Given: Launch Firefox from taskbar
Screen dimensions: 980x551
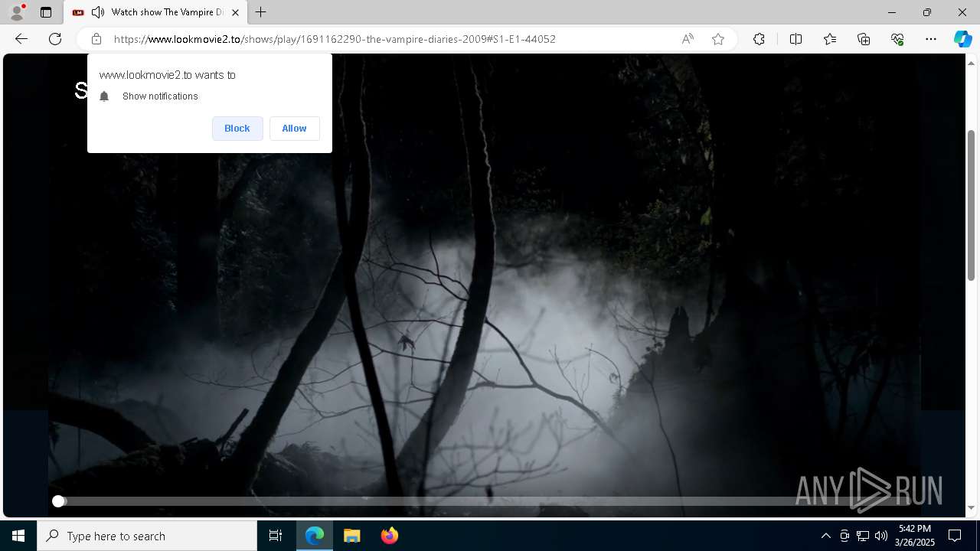Looking at the screenshot, I should (x=389, y=536).
